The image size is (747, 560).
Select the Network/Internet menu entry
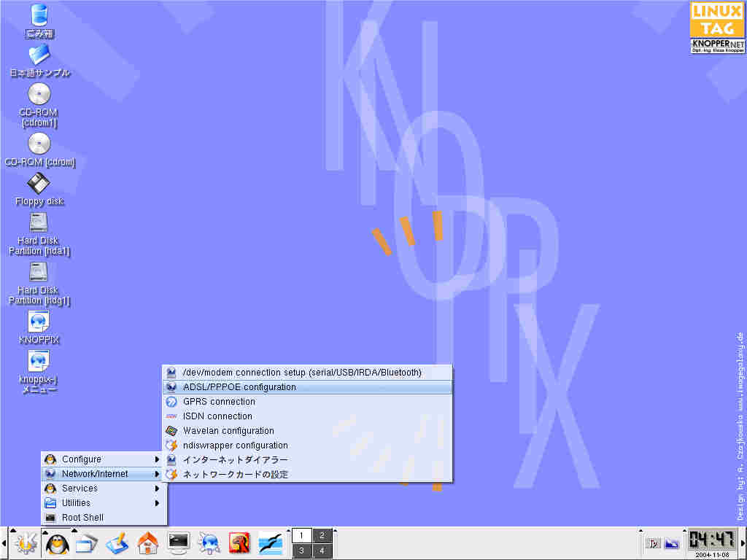[x=102, y=474]
